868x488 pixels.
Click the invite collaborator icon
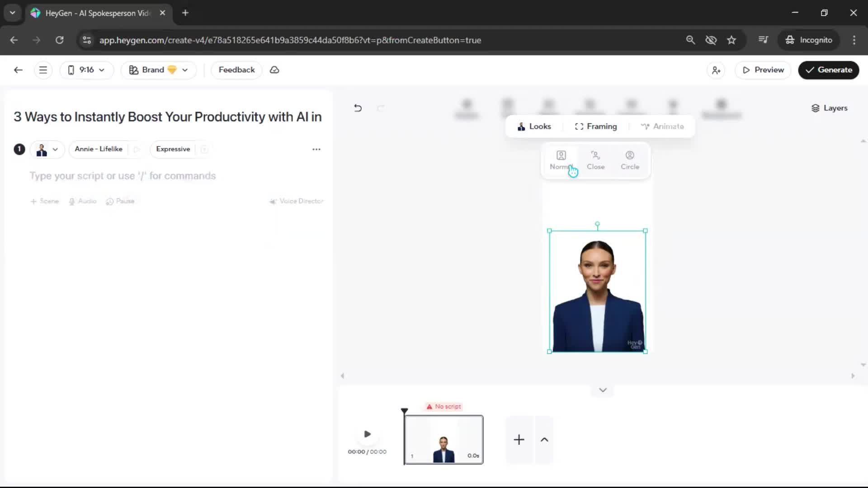pyautogui.click(x=716, y=70)
